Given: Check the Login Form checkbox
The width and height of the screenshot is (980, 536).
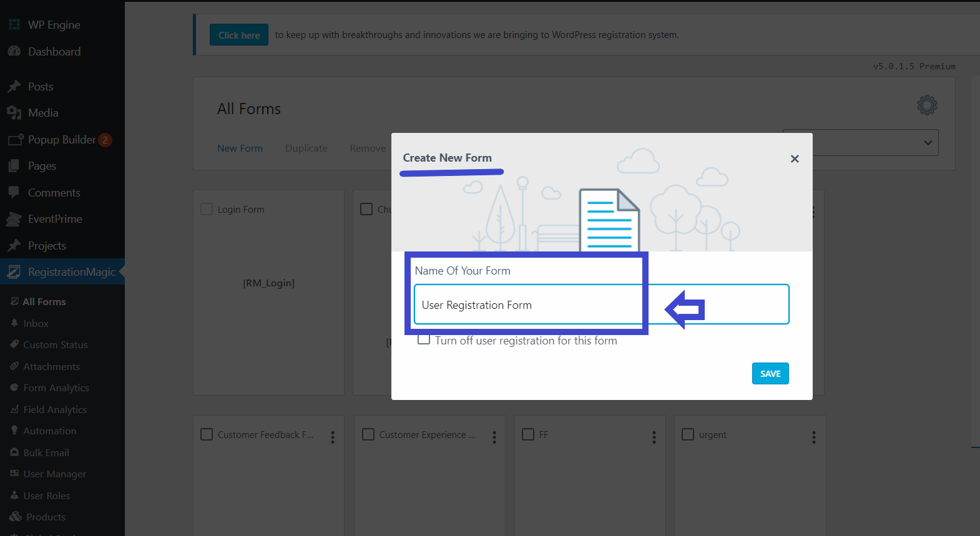Looking at the screenshot, I should [207, 209].
